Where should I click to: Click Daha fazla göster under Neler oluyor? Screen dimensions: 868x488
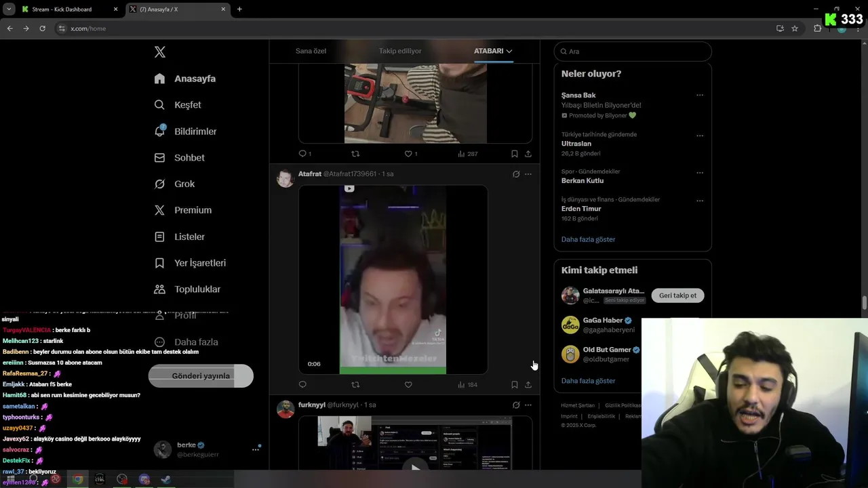click(588, 239)
